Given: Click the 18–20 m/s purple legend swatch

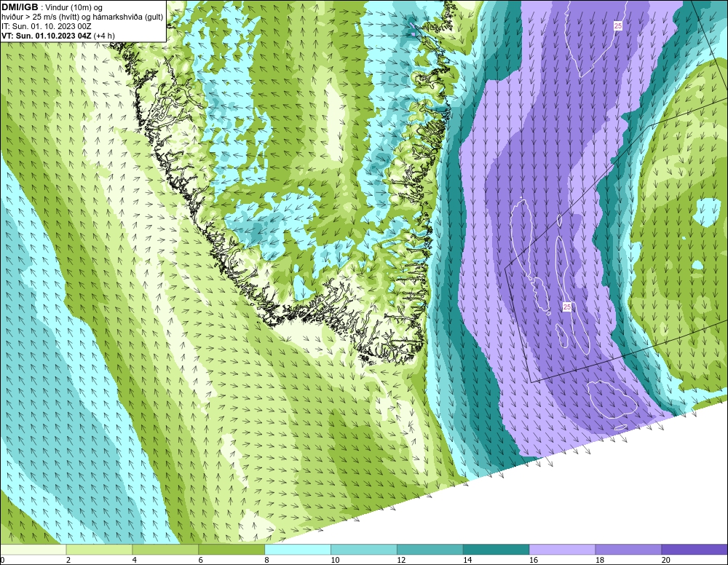Looking at the screenshot, I should click(x=629, y=550).
